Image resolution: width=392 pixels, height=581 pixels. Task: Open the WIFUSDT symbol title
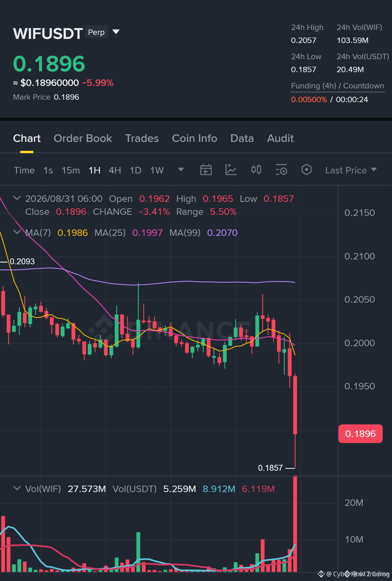(48, 34)
